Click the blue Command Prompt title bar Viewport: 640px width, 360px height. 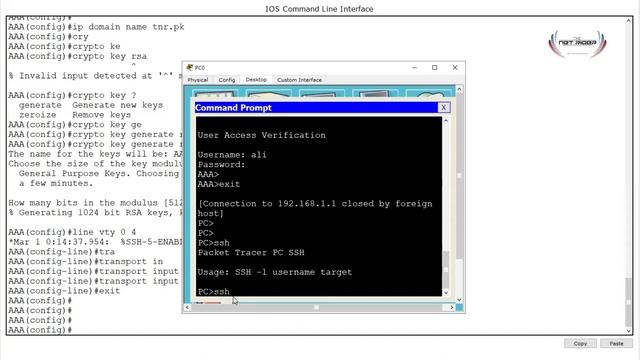(x=316, y=107)
